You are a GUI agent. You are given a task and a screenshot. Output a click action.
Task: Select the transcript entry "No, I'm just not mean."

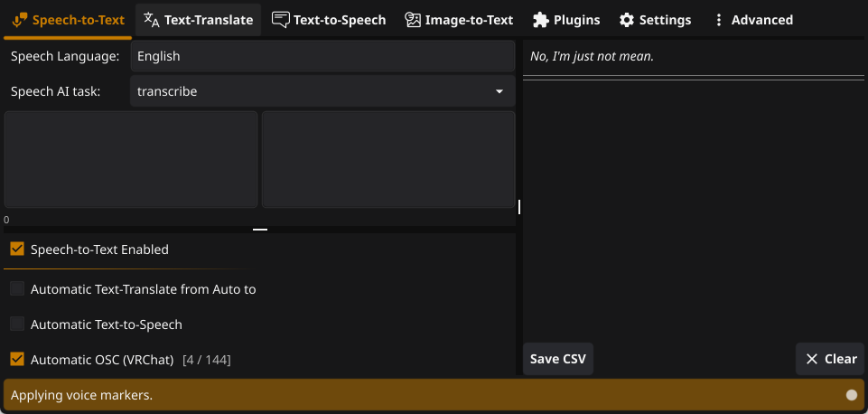coord(592,56)
